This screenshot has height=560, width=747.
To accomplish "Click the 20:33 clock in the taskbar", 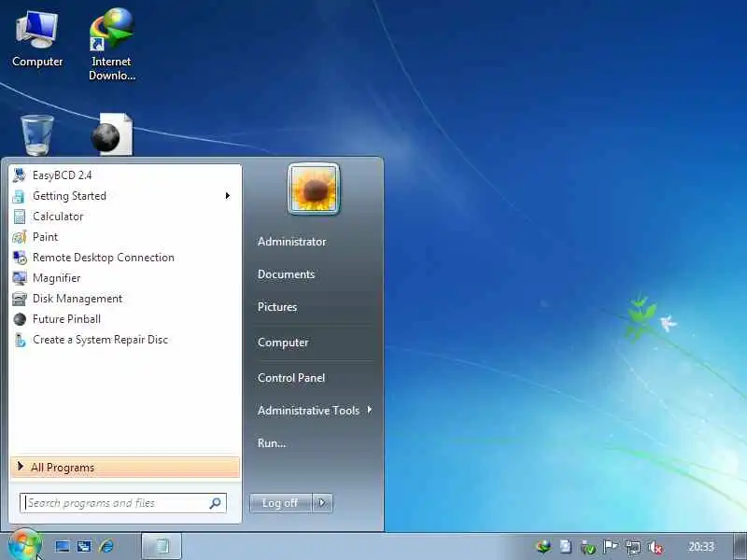I will 701,547.
